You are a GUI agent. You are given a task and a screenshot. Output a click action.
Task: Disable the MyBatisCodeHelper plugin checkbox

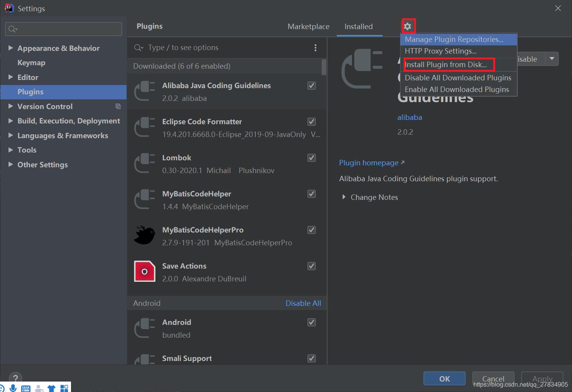pos(311,194)
